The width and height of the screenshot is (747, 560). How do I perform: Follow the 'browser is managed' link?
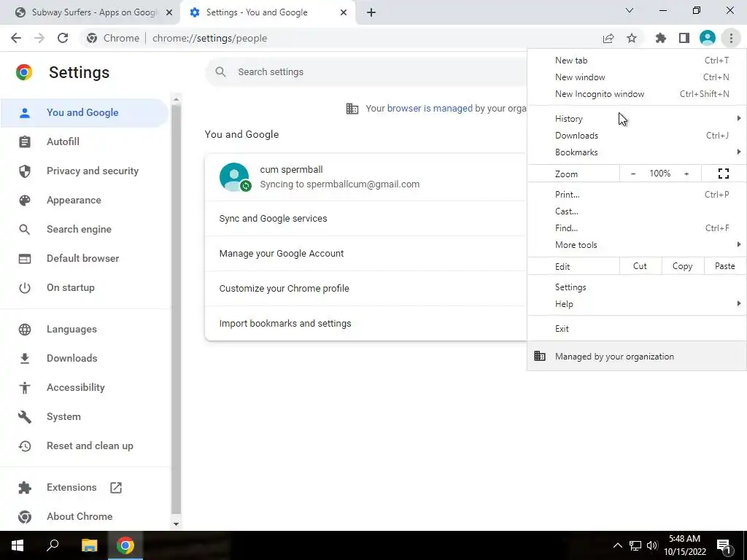[430, 109]
